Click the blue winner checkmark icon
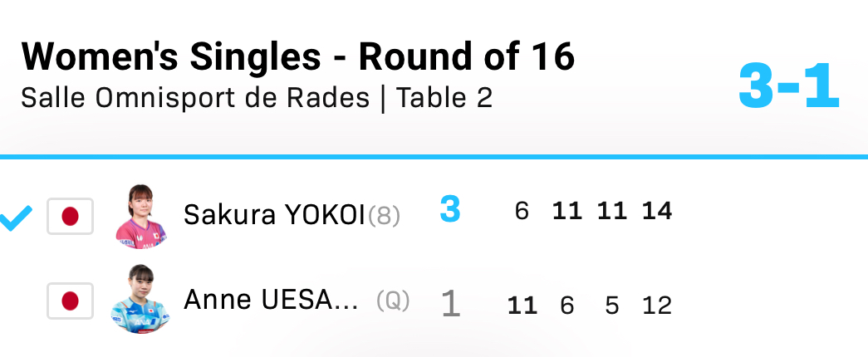This screenshot has width=868, height=357. [15, 219]
